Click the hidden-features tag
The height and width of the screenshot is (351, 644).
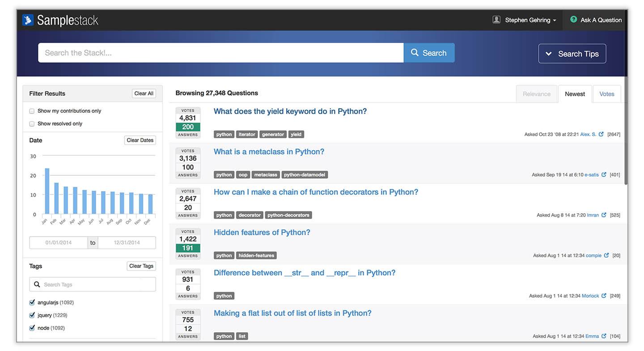(256, 255)
